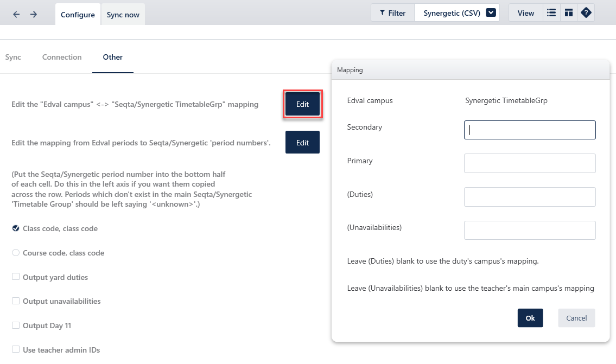The height and width of the screenshot is (364, 616).
Task: Cancel the Mapping dialog
Action: [x=576, y=318]
